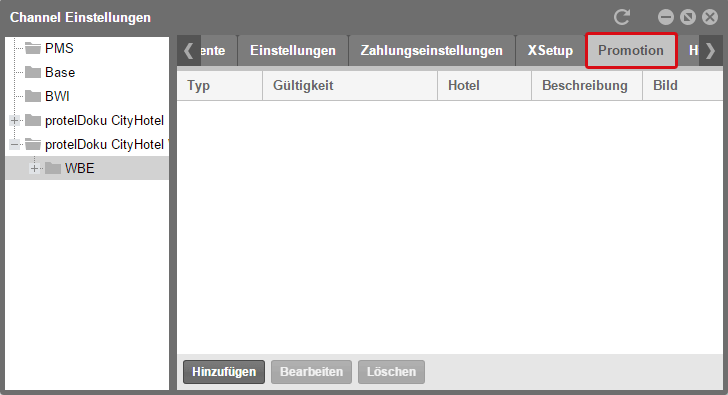
Task: Click the Base folder icon
Action: [32, 72]
